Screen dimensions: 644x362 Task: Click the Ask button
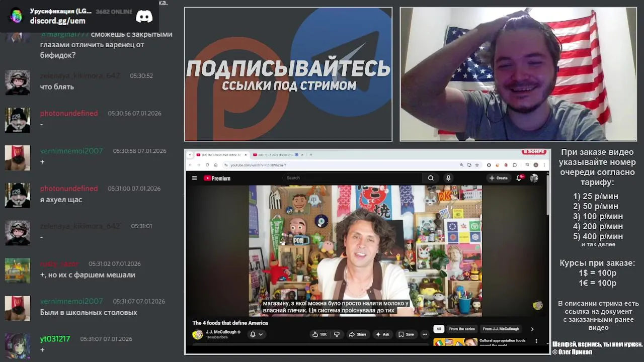(382, 334)
